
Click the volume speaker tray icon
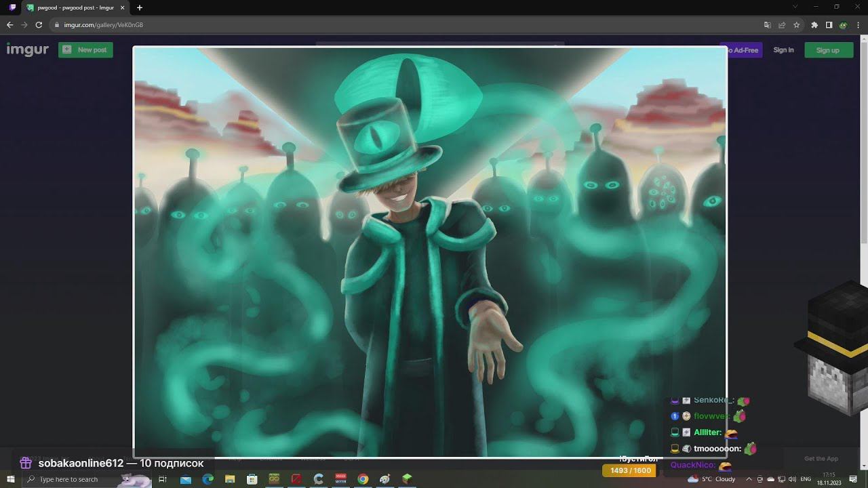[792, 479]
